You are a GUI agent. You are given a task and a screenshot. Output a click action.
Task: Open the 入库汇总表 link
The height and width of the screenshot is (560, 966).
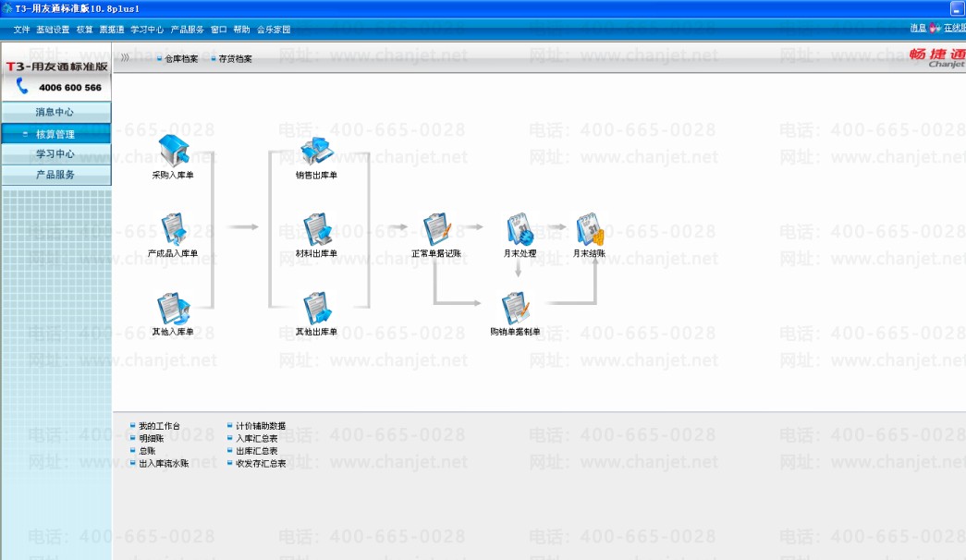(x=256, y=438)
